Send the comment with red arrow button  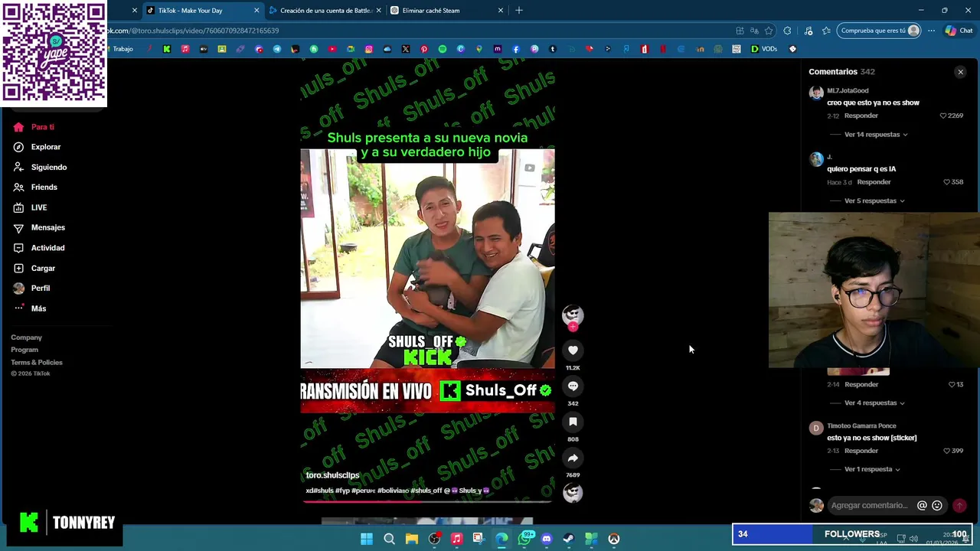[959, 505]
